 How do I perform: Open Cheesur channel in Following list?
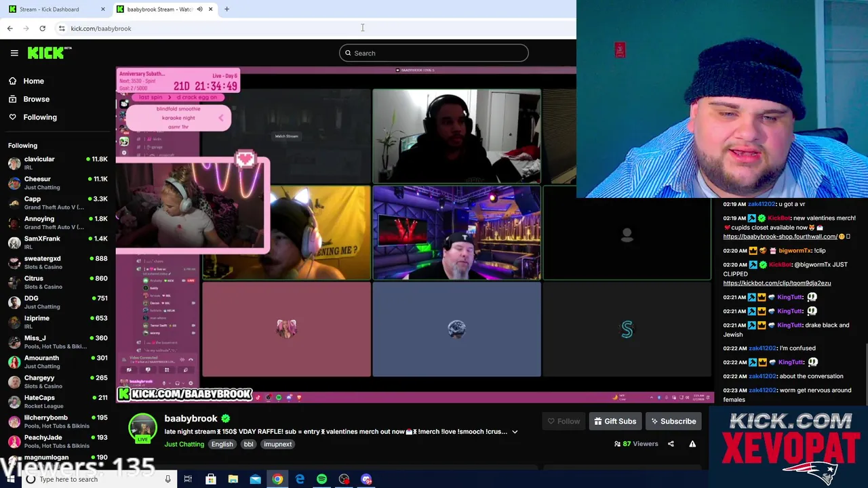tap(57, 183)
